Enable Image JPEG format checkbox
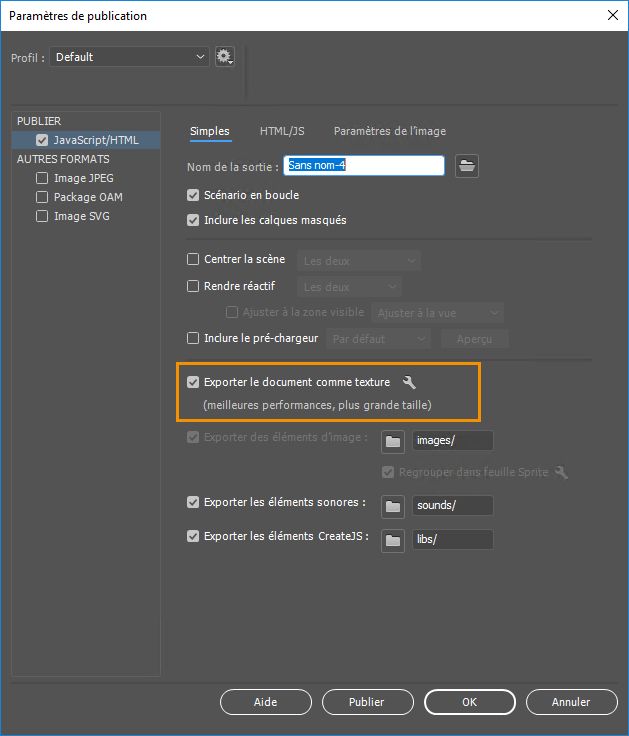This screenshot has height=736, width=629. (x=42, y=178)
